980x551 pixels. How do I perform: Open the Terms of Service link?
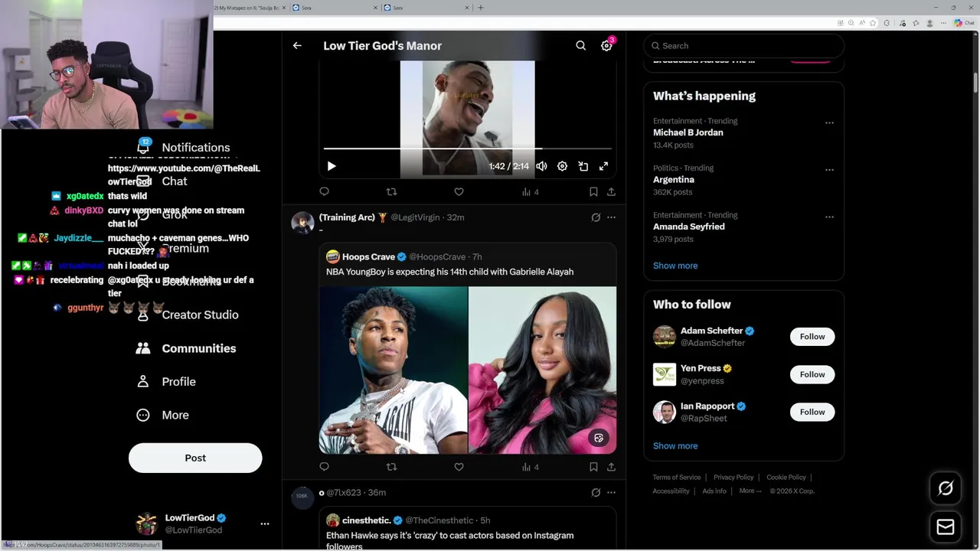[x=677, y=478]
